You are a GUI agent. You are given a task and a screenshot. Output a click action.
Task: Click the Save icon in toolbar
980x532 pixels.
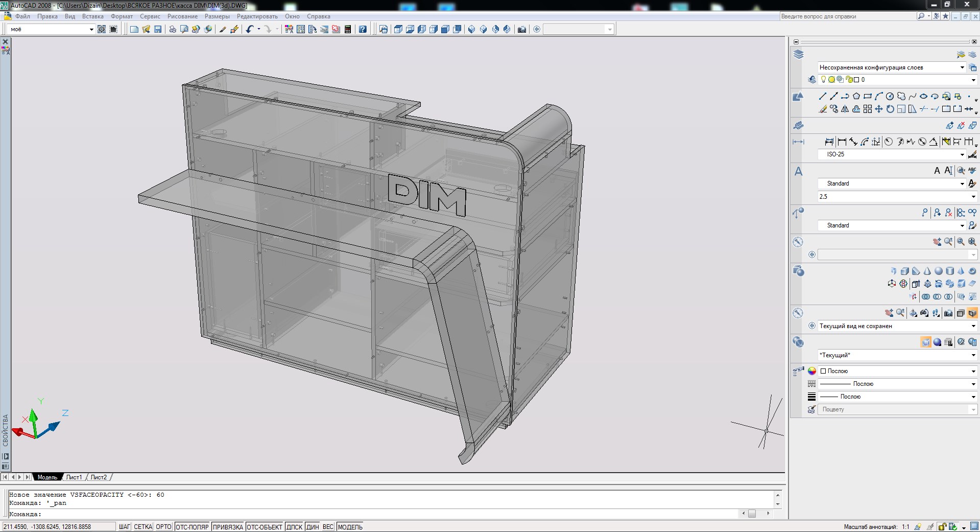[x=158, y=29]
